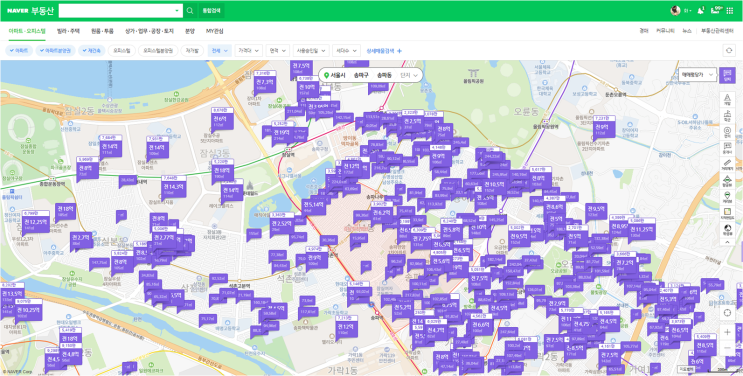The width and height of the screenshot is (743, 376).
Task: Uncheck the 아파트분양권 filter chip
Action: 55,51
